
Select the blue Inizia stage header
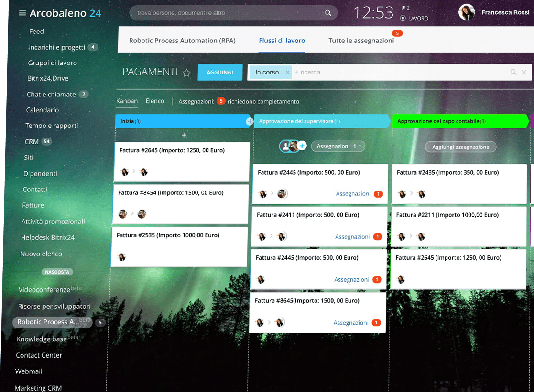point(183,121)
